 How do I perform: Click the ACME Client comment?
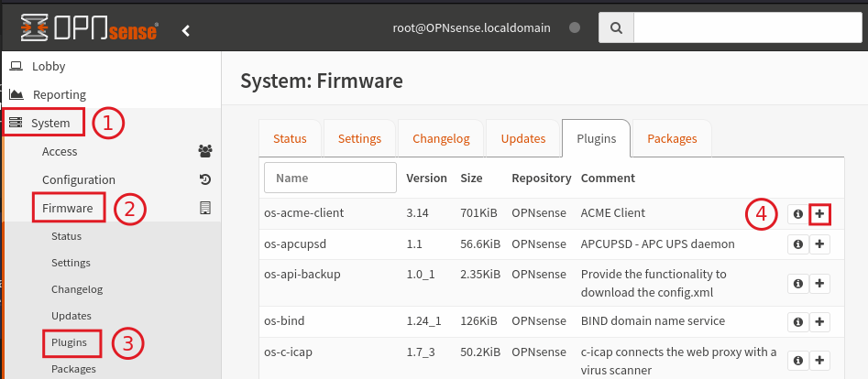coord(613,212)
